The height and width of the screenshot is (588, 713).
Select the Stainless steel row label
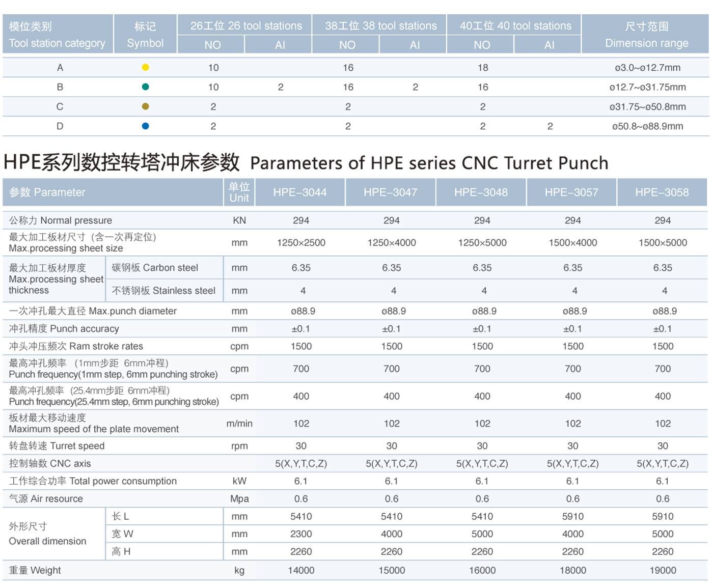coord(163,291)
